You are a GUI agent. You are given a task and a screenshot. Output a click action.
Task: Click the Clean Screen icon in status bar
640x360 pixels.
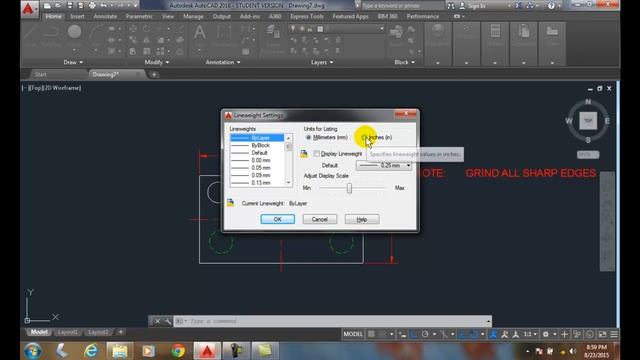point(602,334)
